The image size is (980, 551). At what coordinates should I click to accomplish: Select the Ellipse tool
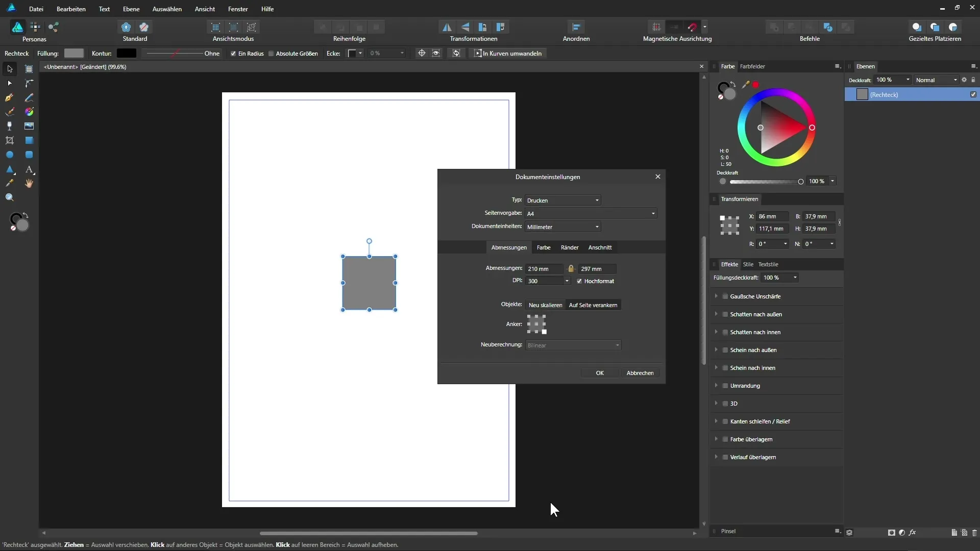point(10,155)
